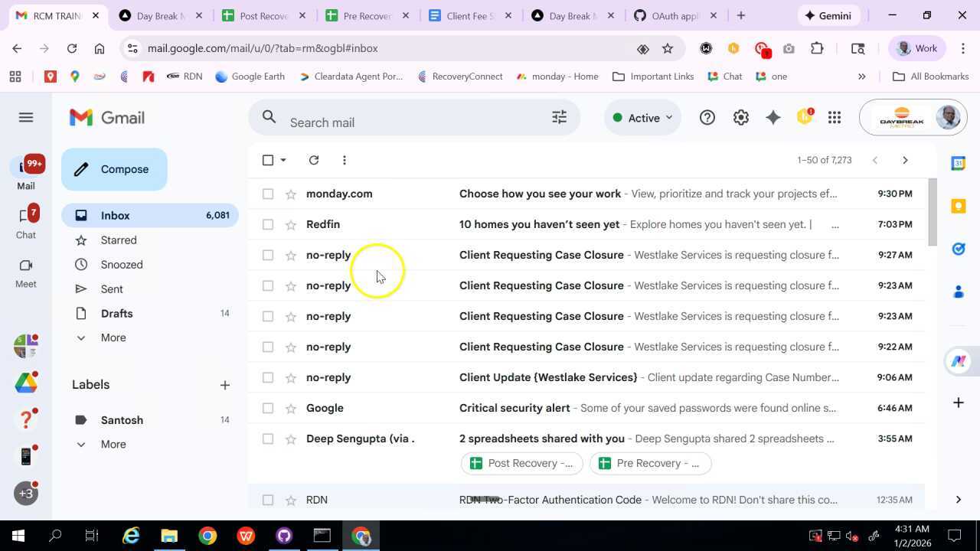Open Windows taskbar search
This screenshot has height=551, width=980.
pos(55,536)
